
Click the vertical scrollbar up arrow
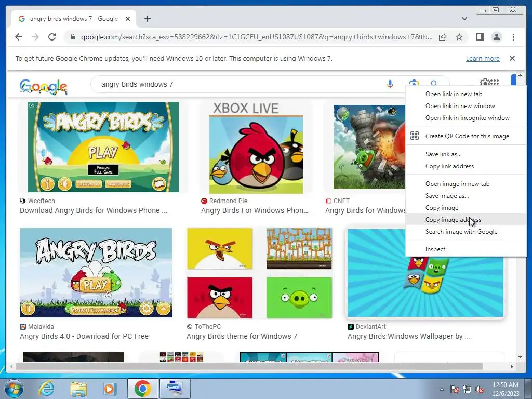(x=520, y=75)
